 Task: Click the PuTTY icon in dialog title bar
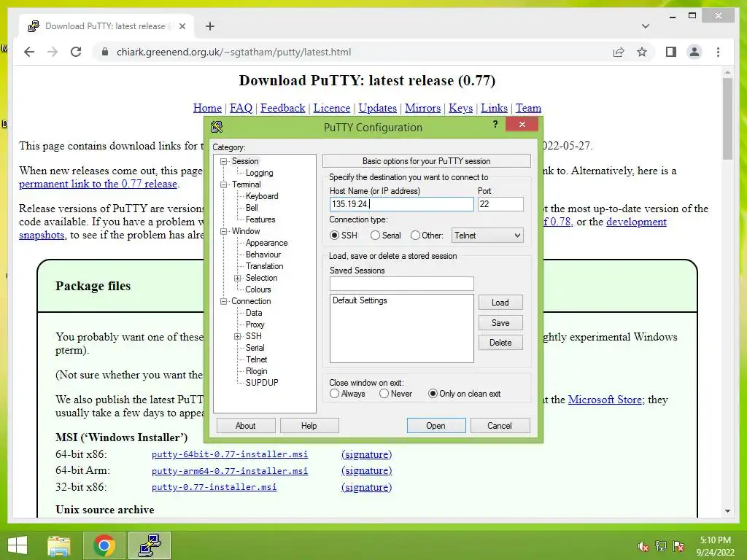tap(216, 127)
